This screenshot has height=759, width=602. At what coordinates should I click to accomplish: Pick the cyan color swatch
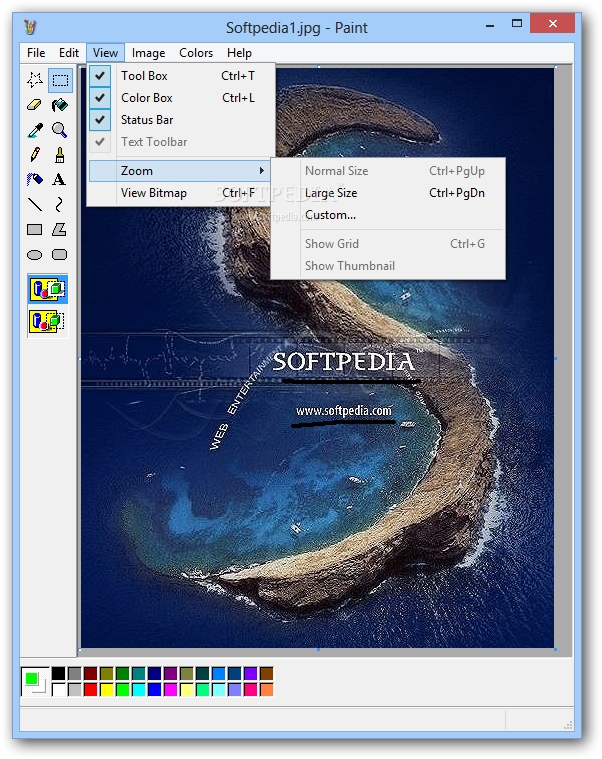pyautogui.click(x=139, y=689)
